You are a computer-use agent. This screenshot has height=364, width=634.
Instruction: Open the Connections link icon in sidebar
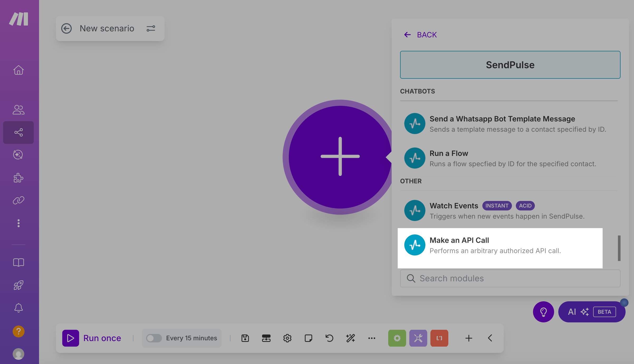18,200
